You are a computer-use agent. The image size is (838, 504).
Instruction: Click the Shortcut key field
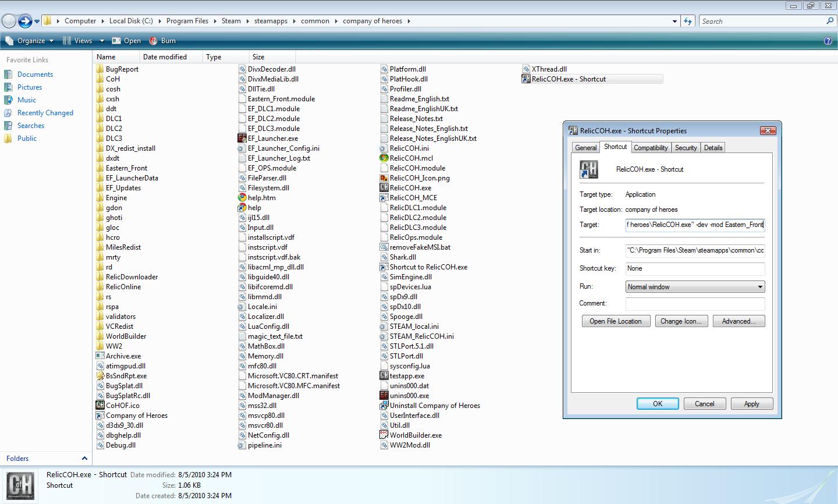pos(695,268)
